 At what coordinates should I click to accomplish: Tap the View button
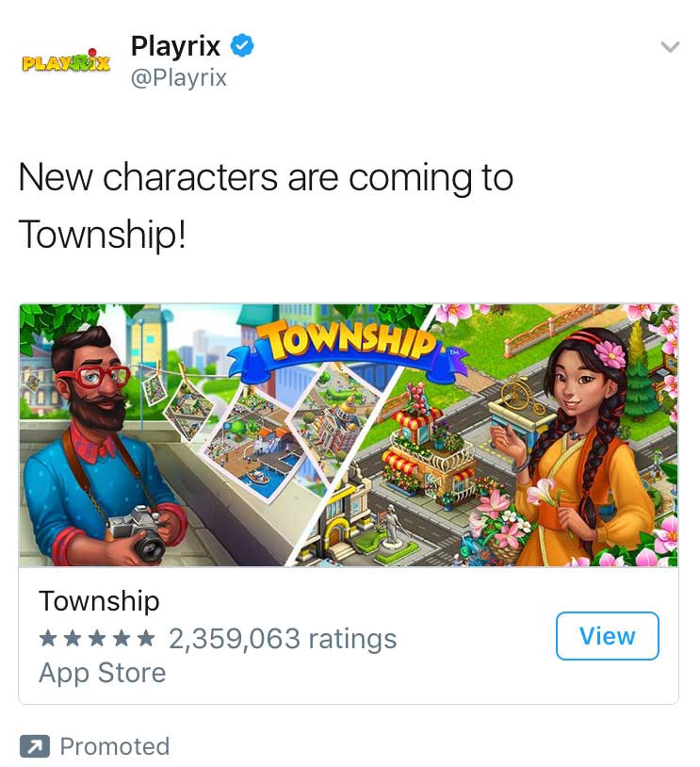607,635
